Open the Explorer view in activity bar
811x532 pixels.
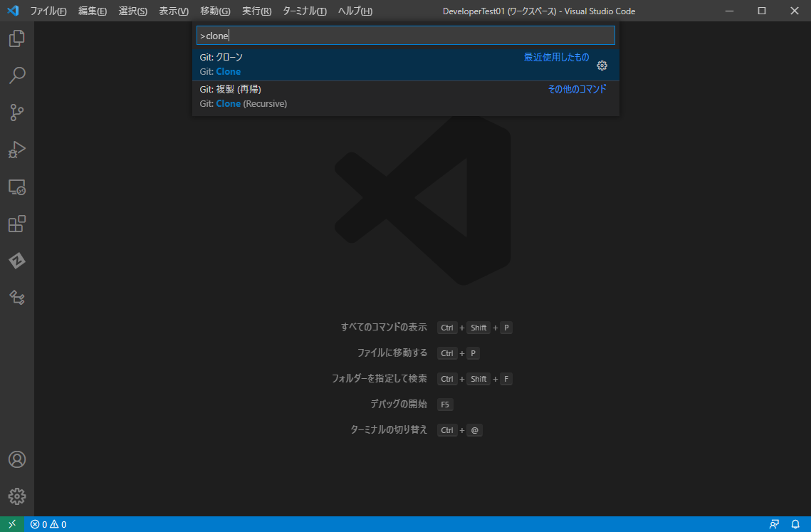pyautogui.click(x=17, y=38)
